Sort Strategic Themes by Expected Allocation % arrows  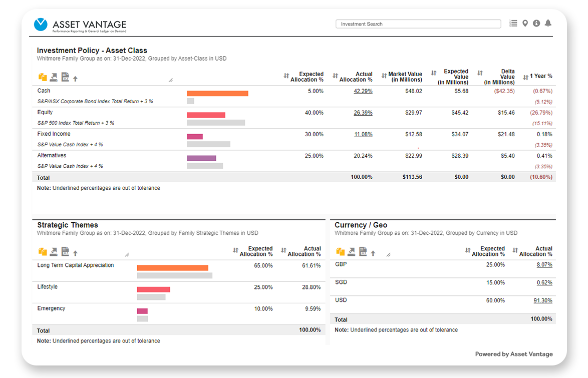[x=235, y=250]
